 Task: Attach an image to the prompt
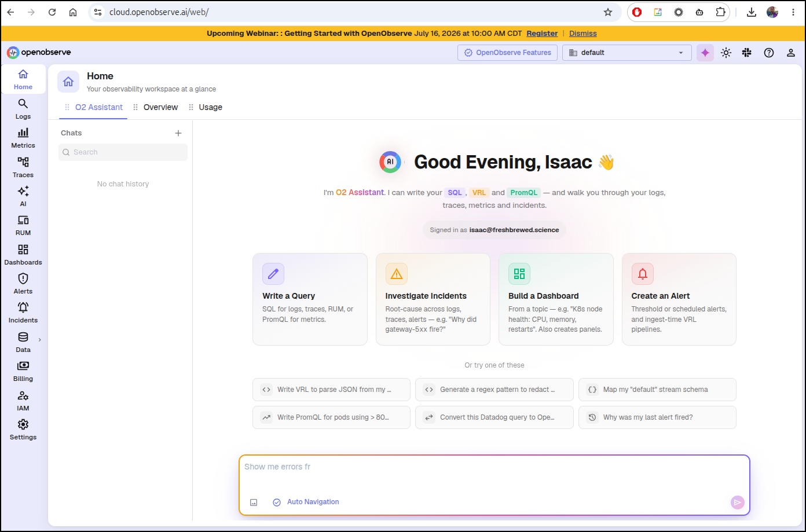click(x=254, y=502)
